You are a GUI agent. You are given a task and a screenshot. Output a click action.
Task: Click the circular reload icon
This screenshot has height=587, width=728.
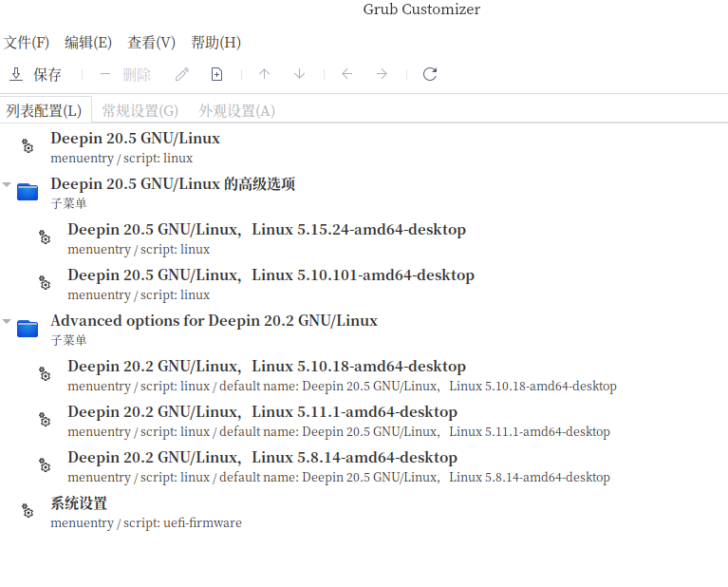(x=430, y=74)
